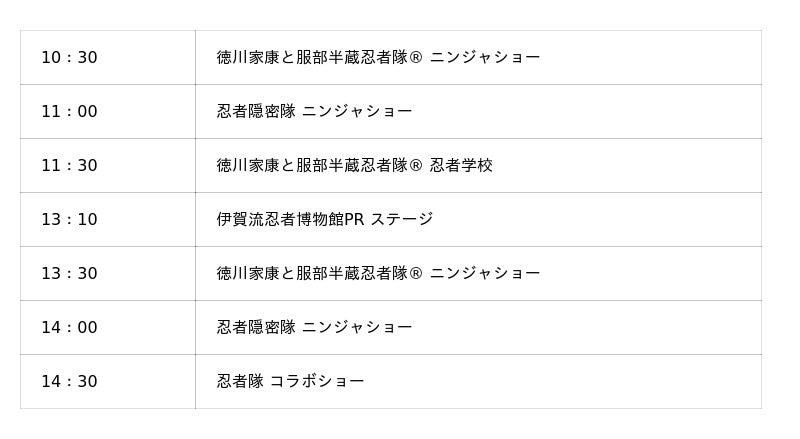Select the 忍者学校 text
This screenshot has height=439, width=800.
click(461, 166)
